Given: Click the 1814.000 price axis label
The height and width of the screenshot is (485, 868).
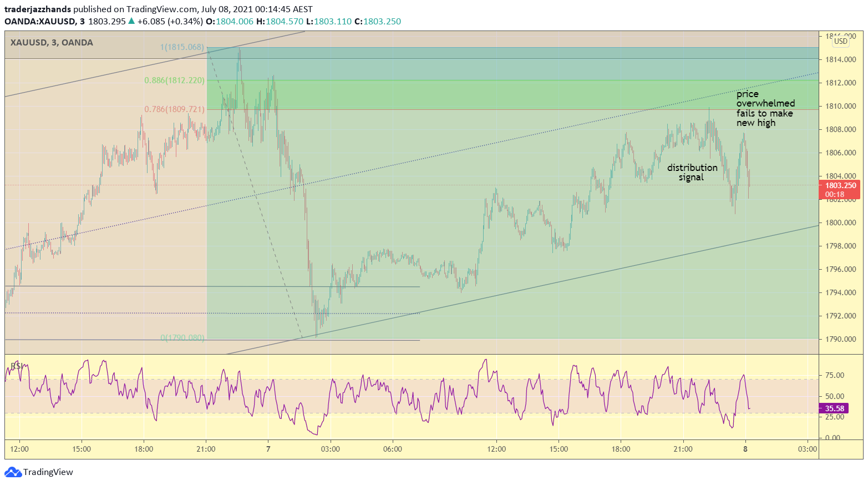Looking at the screenshot, I should point(840,59).
